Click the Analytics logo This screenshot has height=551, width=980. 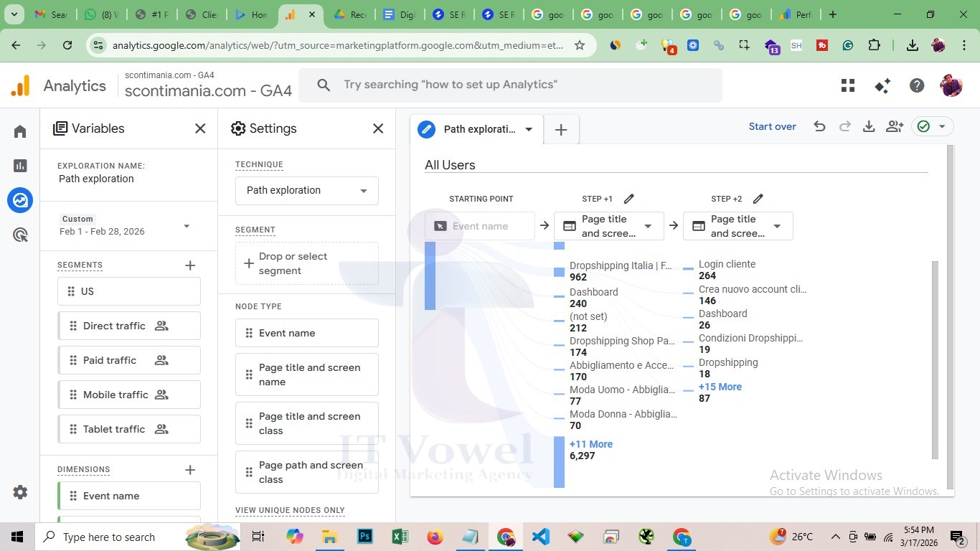click(x=20, y=85)
